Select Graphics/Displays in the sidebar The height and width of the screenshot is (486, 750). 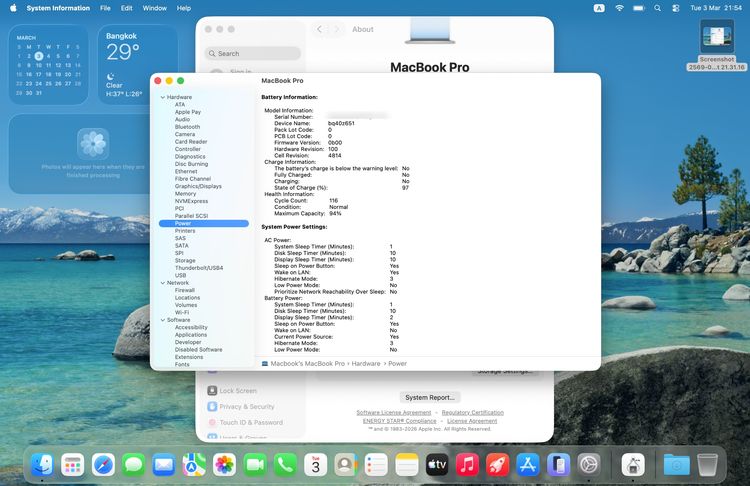pos(198,186)
